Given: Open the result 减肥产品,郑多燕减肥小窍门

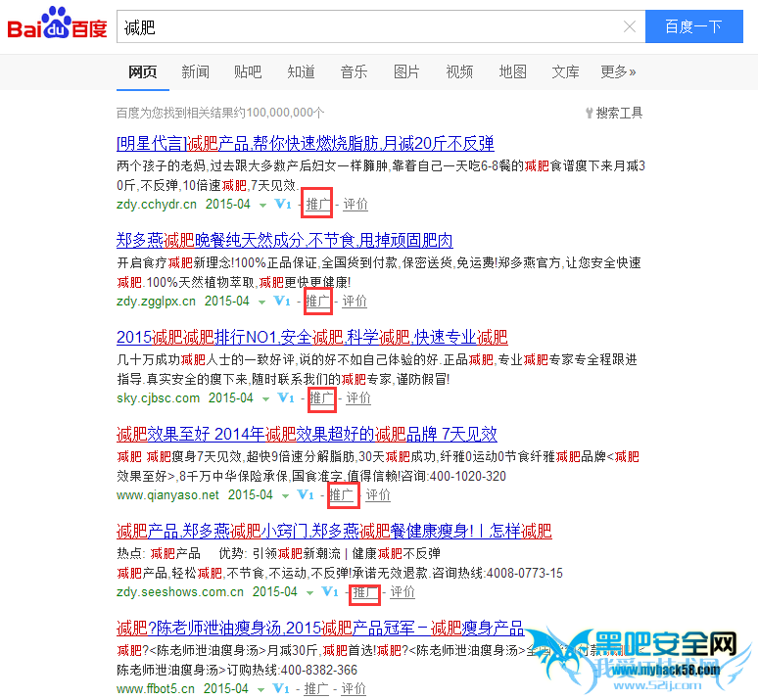Looking at the screenshot, I should pyautogui.click(x=334, y=531).
